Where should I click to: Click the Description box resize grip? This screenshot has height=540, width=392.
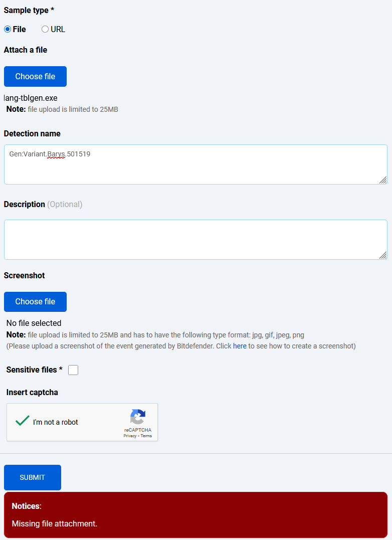(x=382, y=255)
